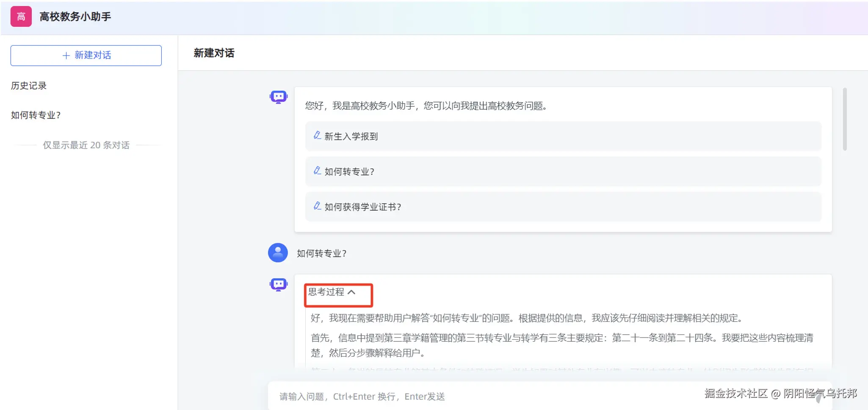The height and width of the screenshot is (410, 868).
Task: Click the robot avatar beside the greeting message
Action: pos(278,97)
